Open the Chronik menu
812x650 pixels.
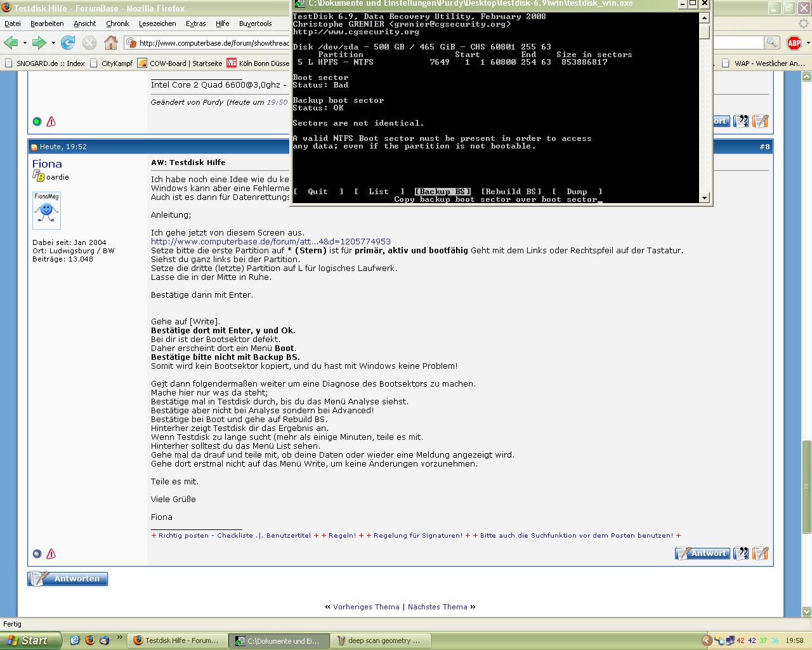point(117,23)
